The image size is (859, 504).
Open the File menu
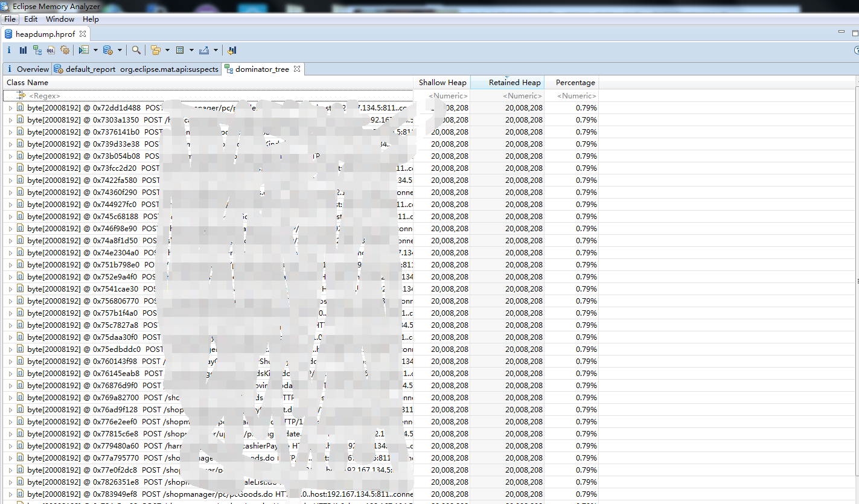[10, 19]
